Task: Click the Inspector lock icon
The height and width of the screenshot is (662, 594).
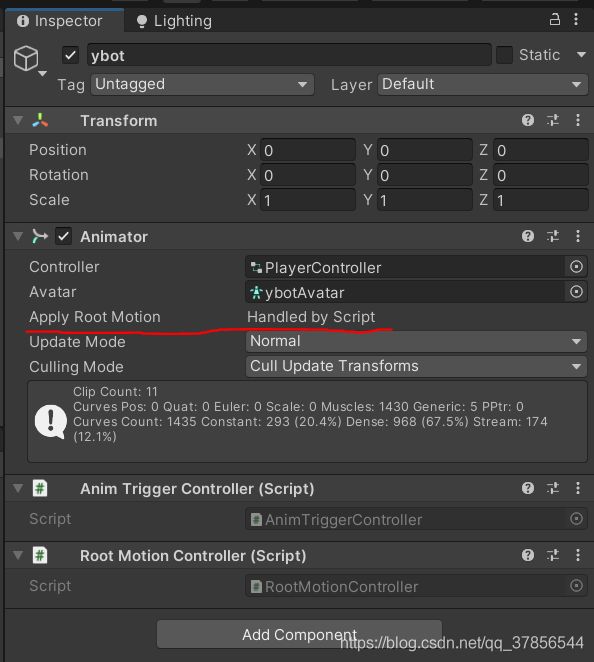Action: point(555,19)
